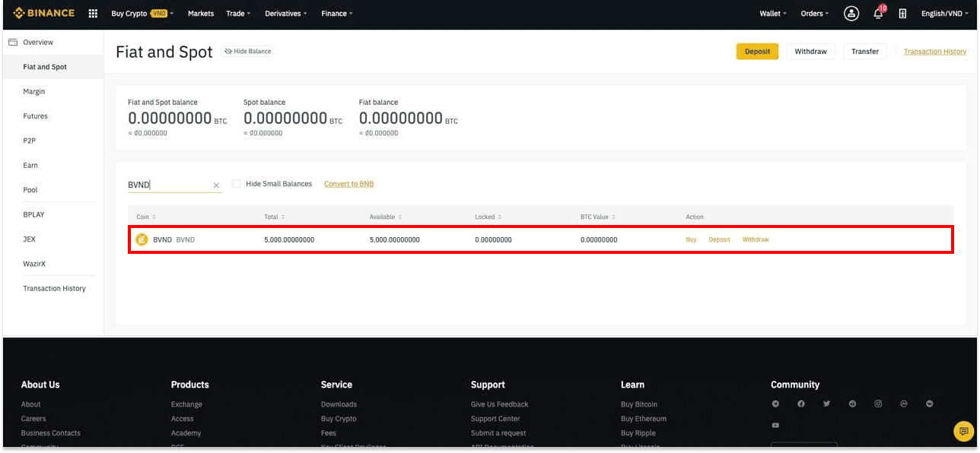
Task: Select Margin in the left sidebar
Action: (34, 91)
